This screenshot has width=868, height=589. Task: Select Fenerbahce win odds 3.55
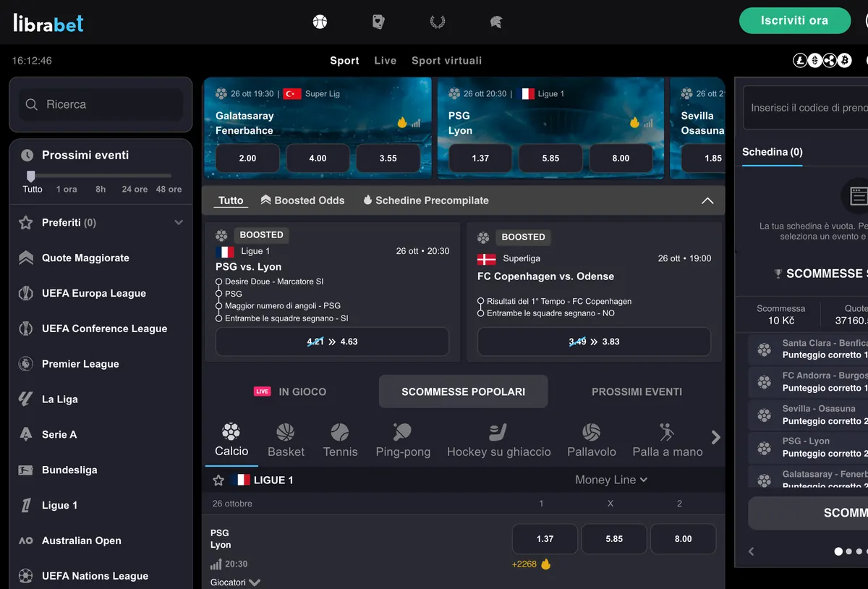point(388,158)
